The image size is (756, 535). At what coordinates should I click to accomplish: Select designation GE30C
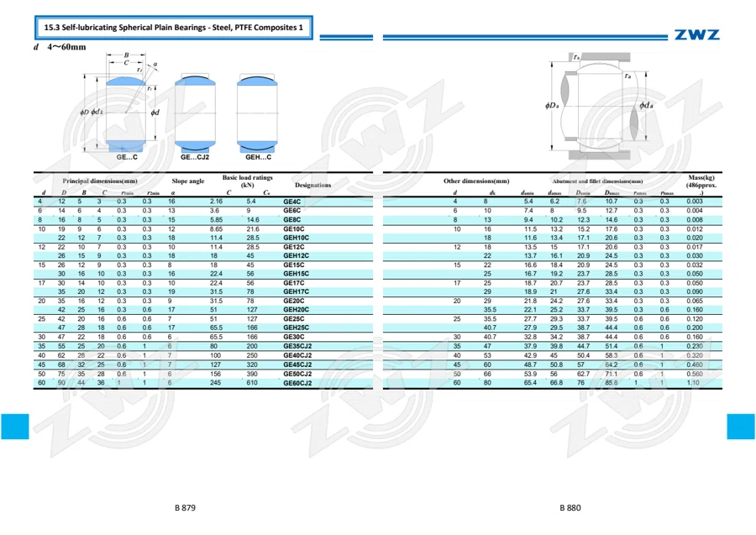294,337
